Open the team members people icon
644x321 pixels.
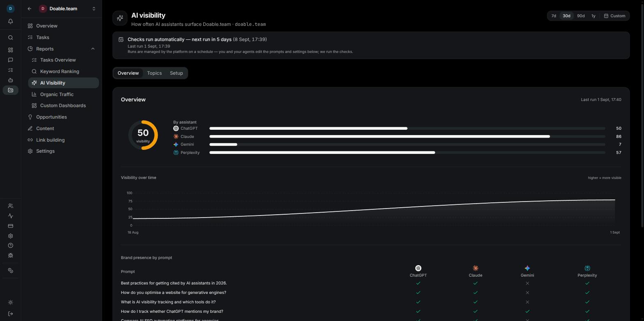click(11, 206)
